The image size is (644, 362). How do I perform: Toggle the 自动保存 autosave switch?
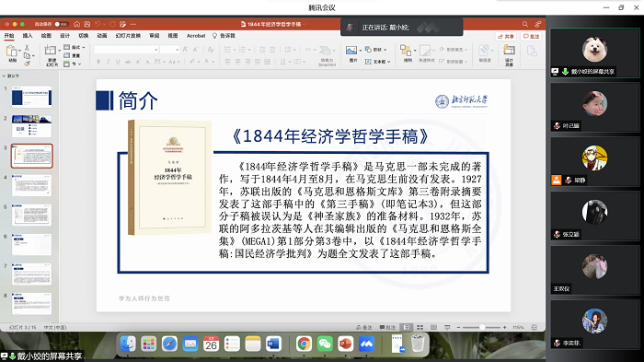point(62,24)
